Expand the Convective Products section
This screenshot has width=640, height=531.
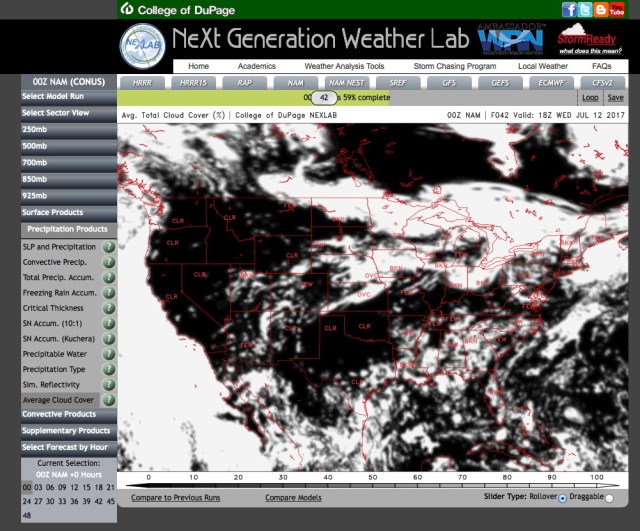point(69,414)
